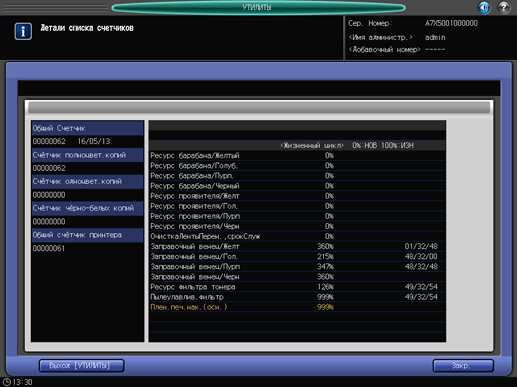Image resolution: width=517 pixels, height=387 pixels.
Task: Click value 48/32/00 in Гол. row
Action: [x=421, y=257]
